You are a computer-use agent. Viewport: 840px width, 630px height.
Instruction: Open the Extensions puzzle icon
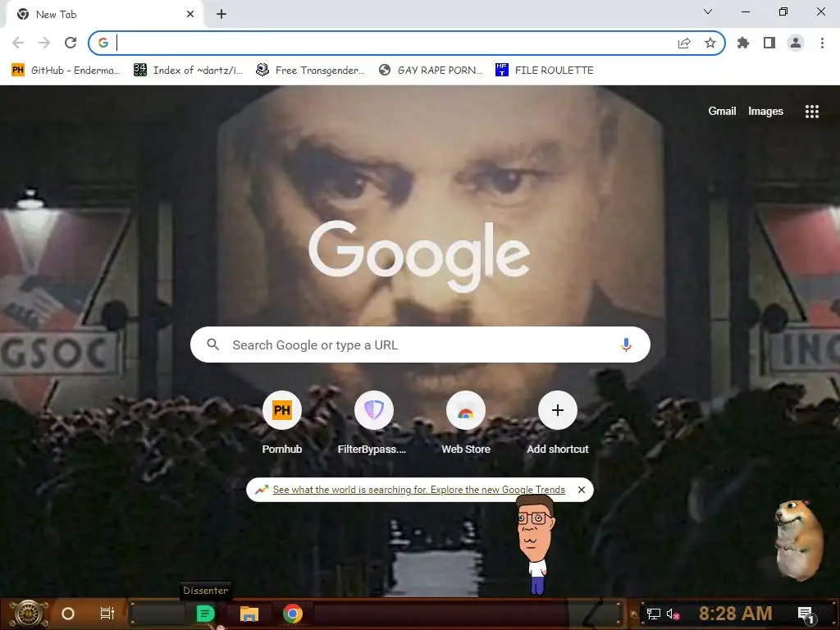[x=743, y=43]
